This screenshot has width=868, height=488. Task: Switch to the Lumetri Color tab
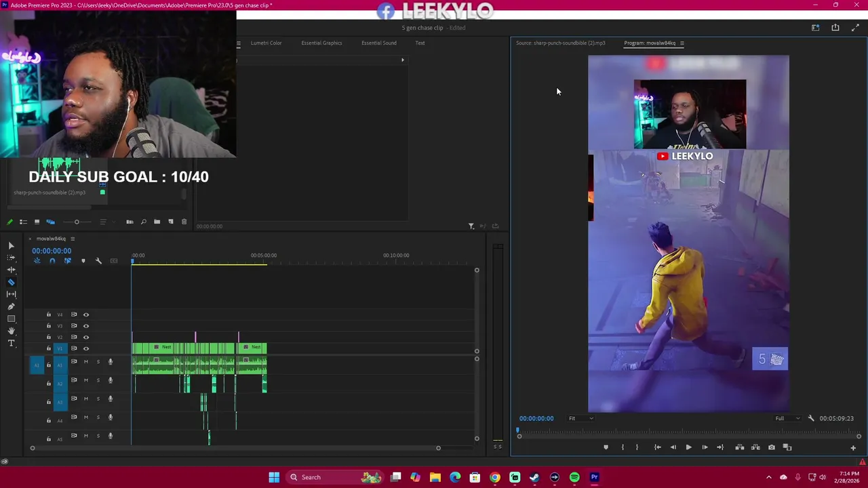click(266, 43)
